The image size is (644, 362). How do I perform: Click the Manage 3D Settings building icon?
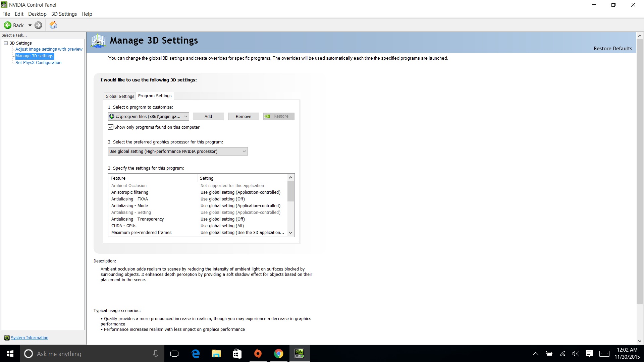coord(98,41)
